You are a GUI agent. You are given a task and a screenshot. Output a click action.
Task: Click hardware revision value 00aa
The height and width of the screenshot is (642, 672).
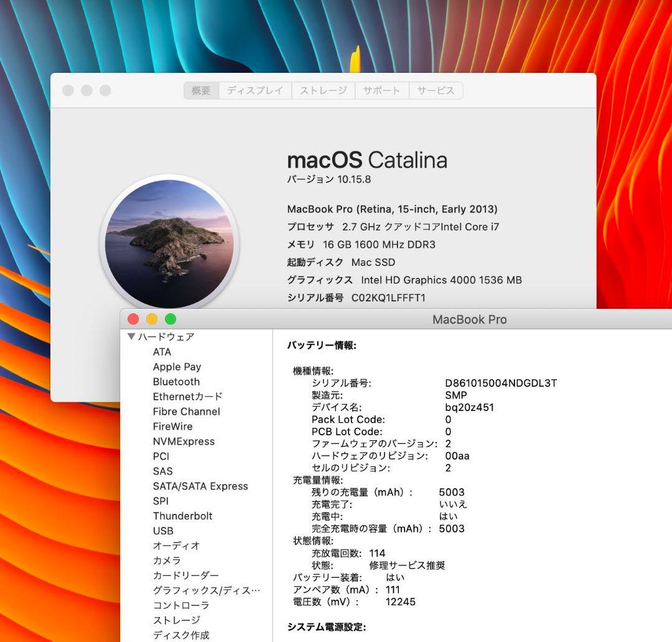click(x=457, y=456)
